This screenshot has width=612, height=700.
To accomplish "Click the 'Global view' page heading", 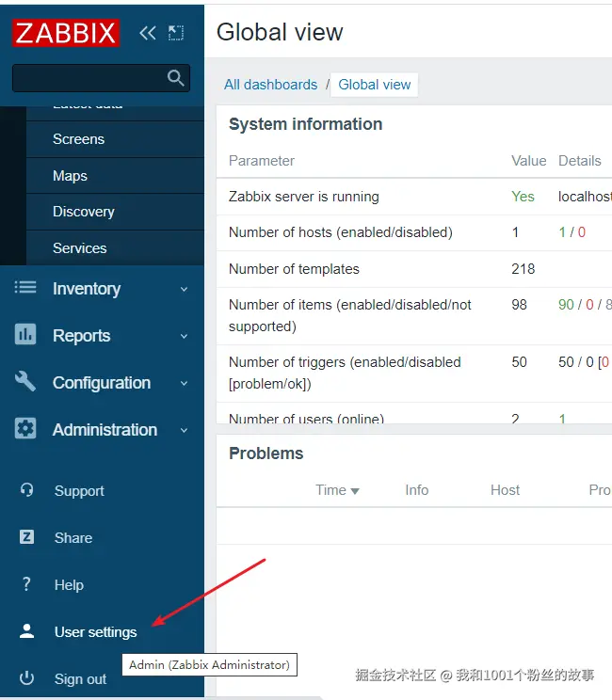I will (x=280, y=32).
